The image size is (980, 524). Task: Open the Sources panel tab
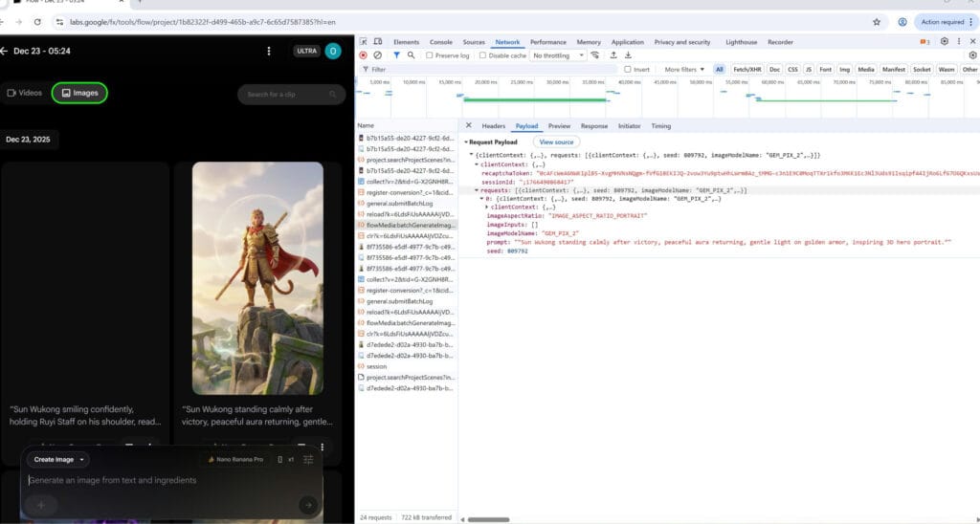[474, 42]
